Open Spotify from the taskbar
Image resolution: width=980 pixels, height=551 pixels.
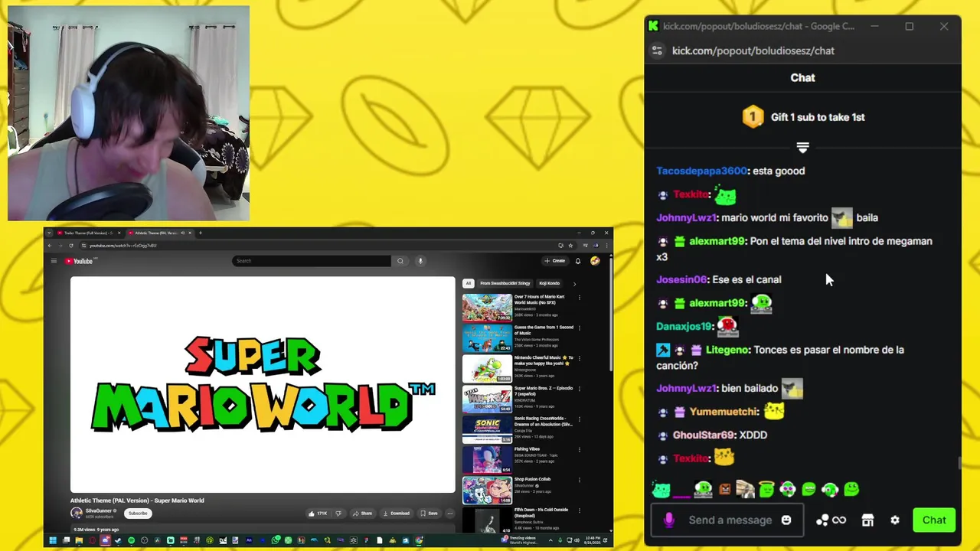(x=131, y=540)
